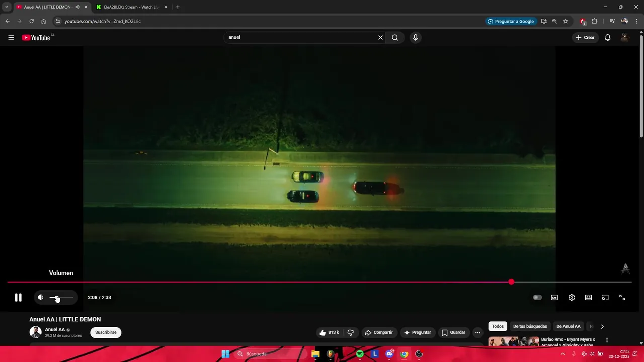The image size is (644, 362).
Task: Open options menu for Burlao Rmx video
Action: pos(607,340)
